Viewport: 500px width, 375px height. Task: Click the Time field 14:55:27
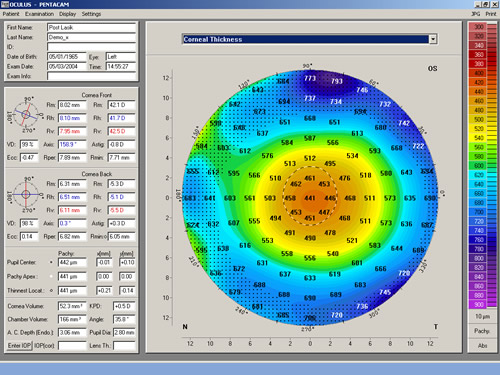pyautogui.click(x=121, y=66)
